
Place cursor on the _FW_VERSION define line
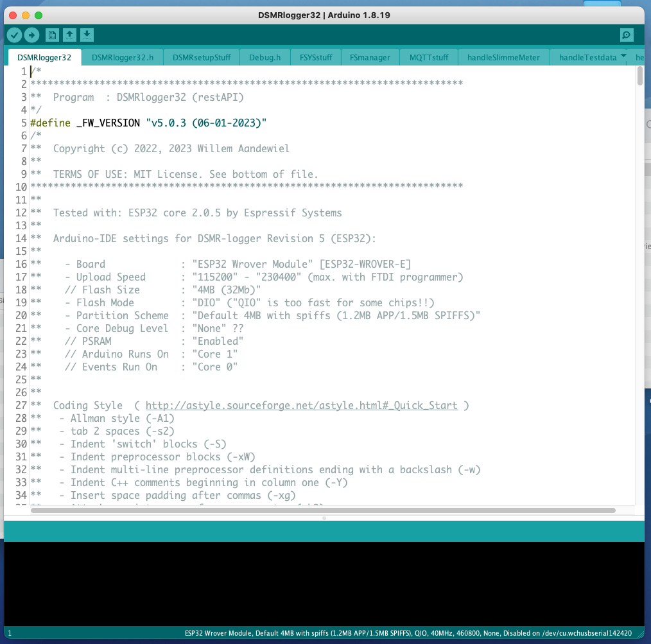pyautogui.click(x=148, y=123)
